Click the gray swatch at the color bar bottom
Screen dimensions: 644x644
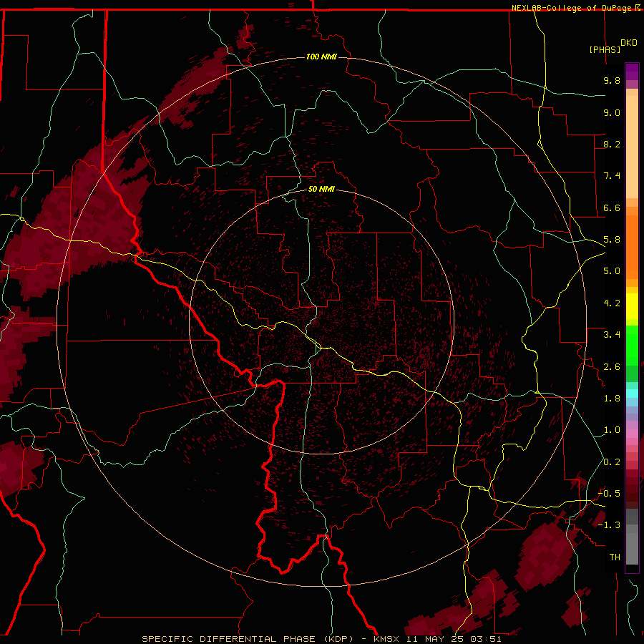point(632,548)
